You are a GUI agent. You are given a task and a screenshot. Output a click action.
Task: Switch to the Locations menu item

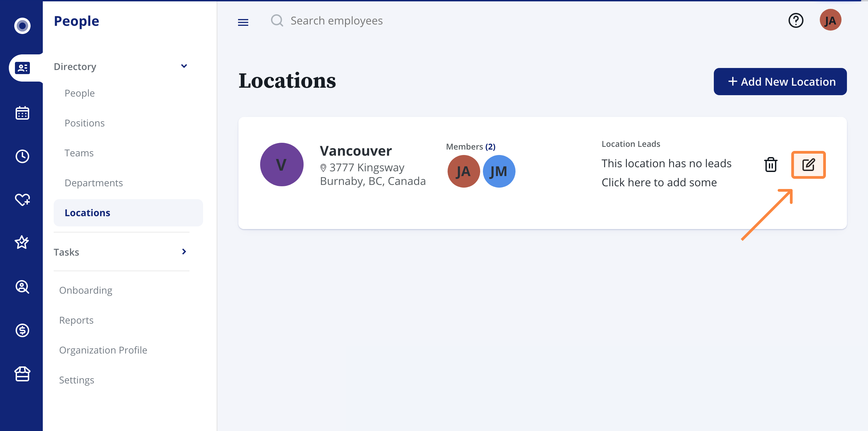coord(87,212)
